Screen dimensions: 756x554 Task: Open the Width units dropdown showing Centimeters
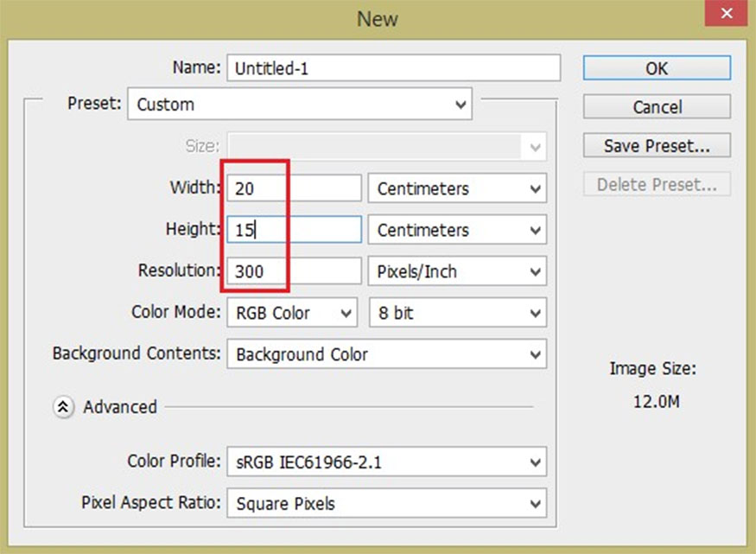pyautogui.click(x=457, y=188)
